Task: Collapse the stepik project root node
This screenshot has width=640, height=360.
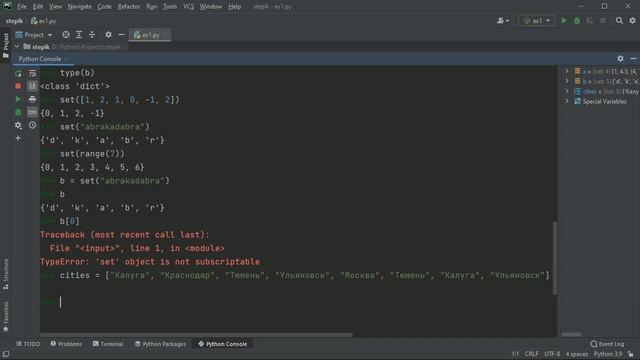Action: tap(17, 47)
